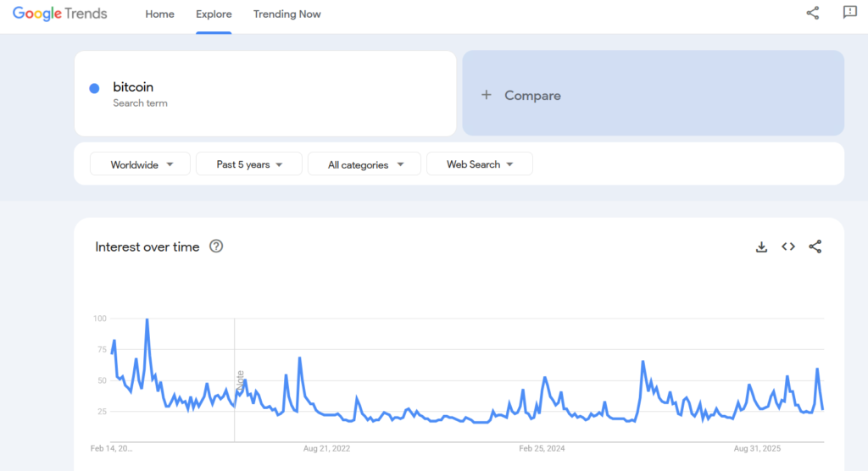Open the All categories dropdown
The width and height of the screenshot is (868, 471).
pos(364,164)
